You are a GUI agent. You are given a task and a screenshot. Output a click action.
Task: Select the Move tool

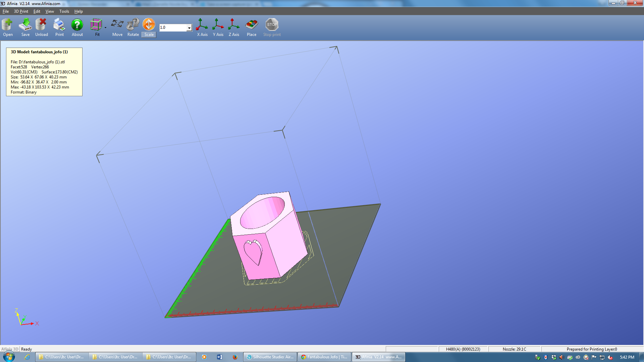117,27
